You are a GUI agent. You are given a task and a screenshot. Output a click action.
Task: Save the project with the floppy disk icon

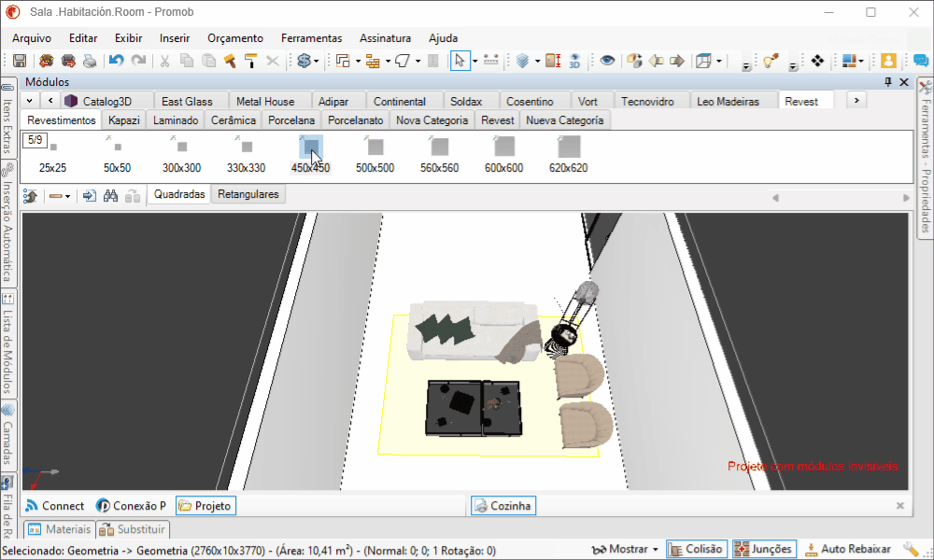point(20,61)
